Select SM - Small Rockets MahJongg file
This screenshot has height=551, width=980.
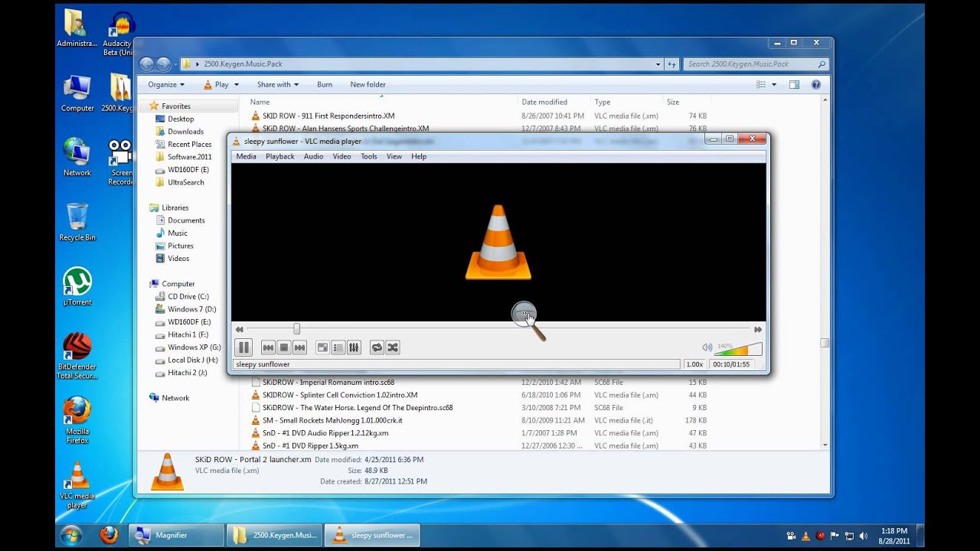click(332, 420)
